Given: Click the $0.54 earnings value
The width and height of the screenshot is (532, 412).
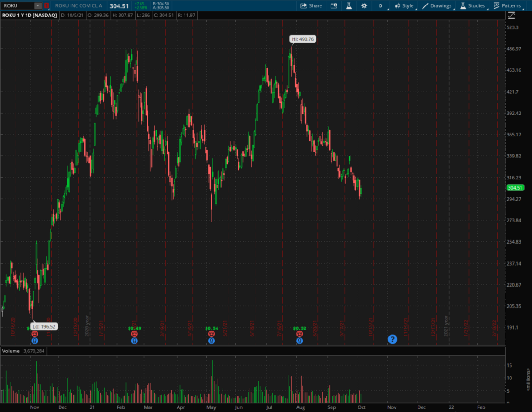Looking at the screenshot, I should [212, 328].
